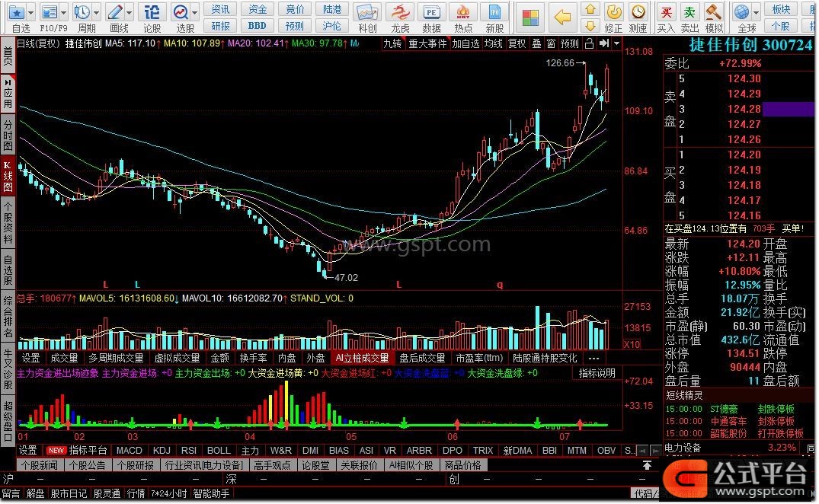Expand the 自选 dropdown arrow

30,12
